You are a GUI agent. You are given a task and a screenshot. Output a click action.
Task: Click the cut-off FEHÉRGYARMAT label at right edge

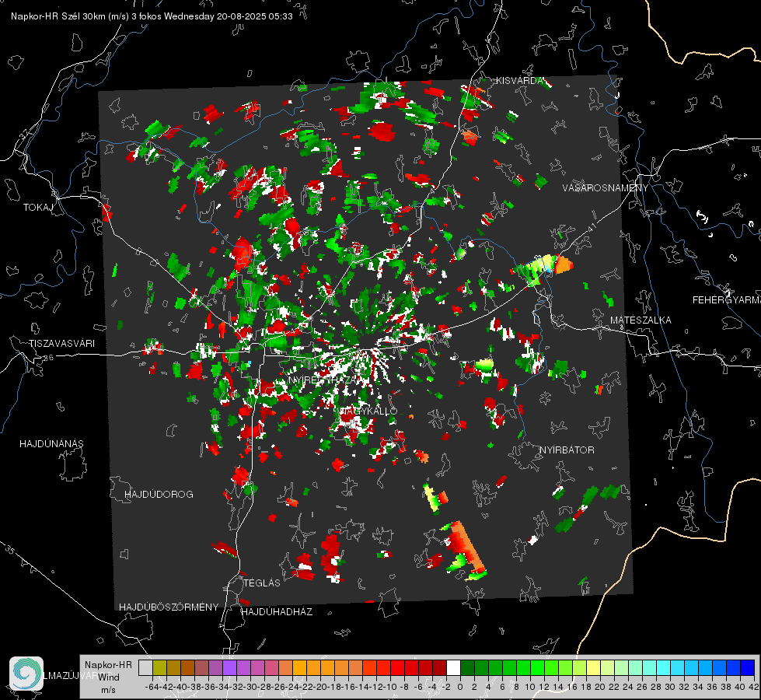726,300
